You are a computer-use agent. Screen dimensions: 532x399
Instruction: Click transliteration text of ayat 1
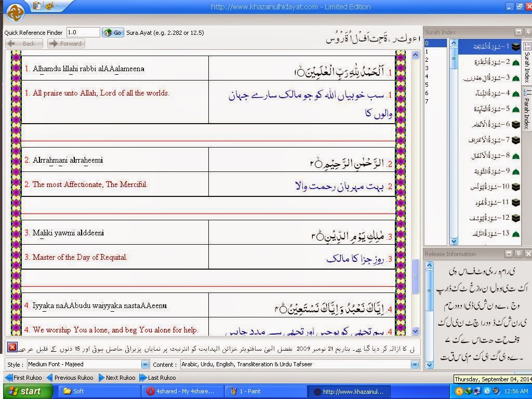pos(88,69)
